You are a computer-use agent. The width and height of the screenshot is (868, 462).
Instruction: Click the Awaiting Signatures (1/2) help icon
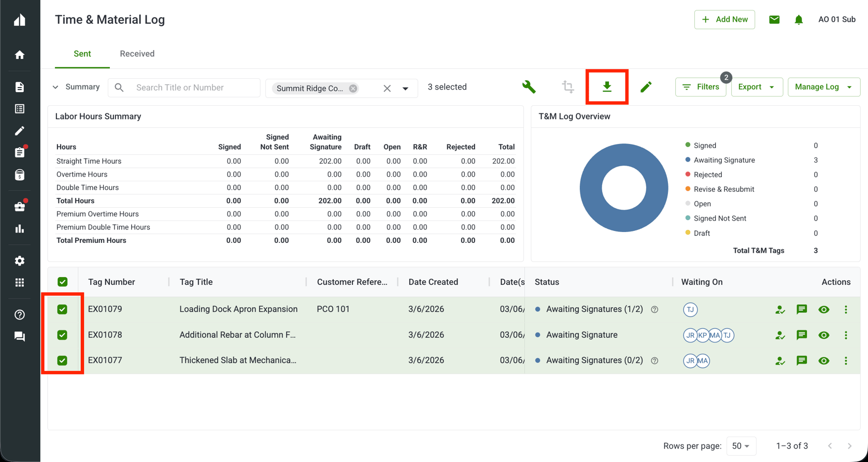click(x=654, y=310)
